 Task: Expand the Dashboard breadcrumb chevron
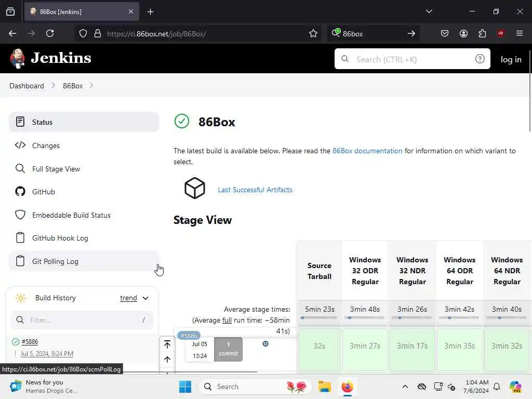click(54, 86)
